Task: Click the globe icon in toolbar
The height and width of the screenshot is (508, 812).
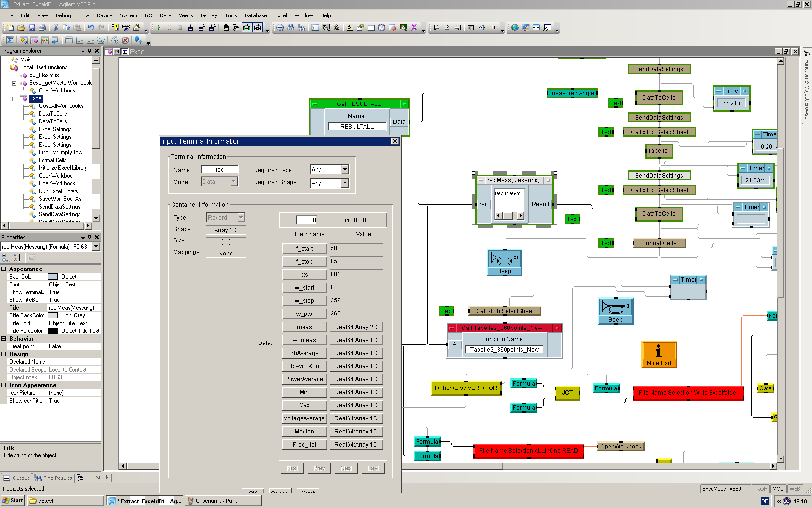Action: [515, 28]
